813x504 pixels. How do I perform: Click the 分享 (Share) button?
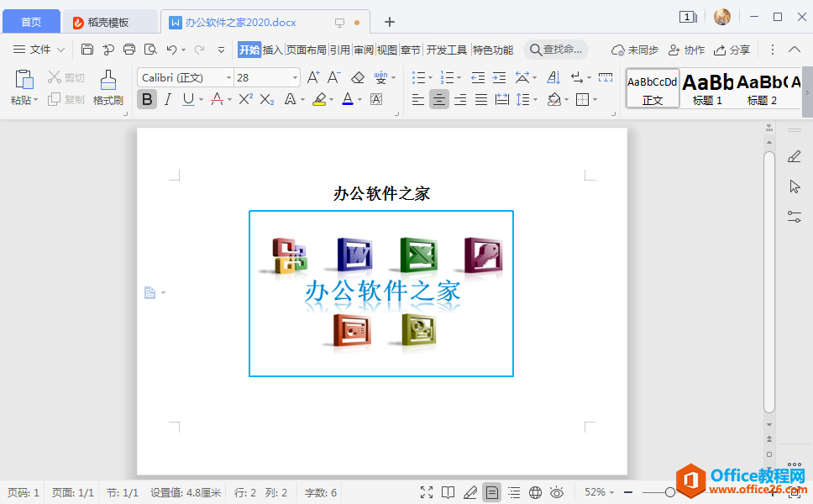732,50
